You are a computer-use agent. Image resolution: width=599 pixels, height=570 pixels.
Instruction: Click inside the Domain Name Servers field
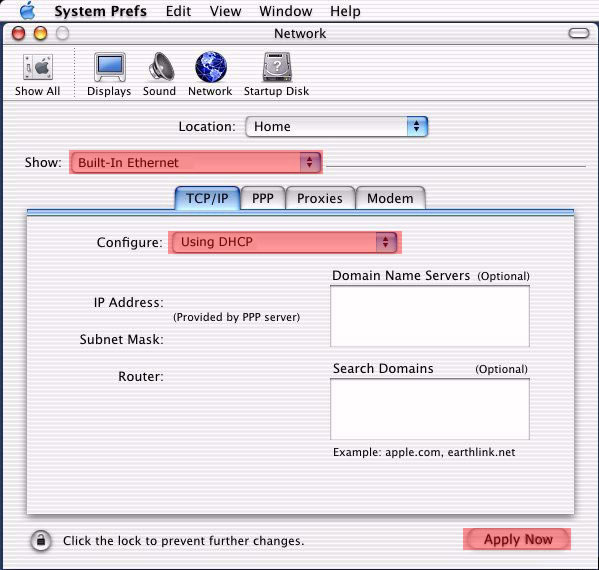point(430,316)
